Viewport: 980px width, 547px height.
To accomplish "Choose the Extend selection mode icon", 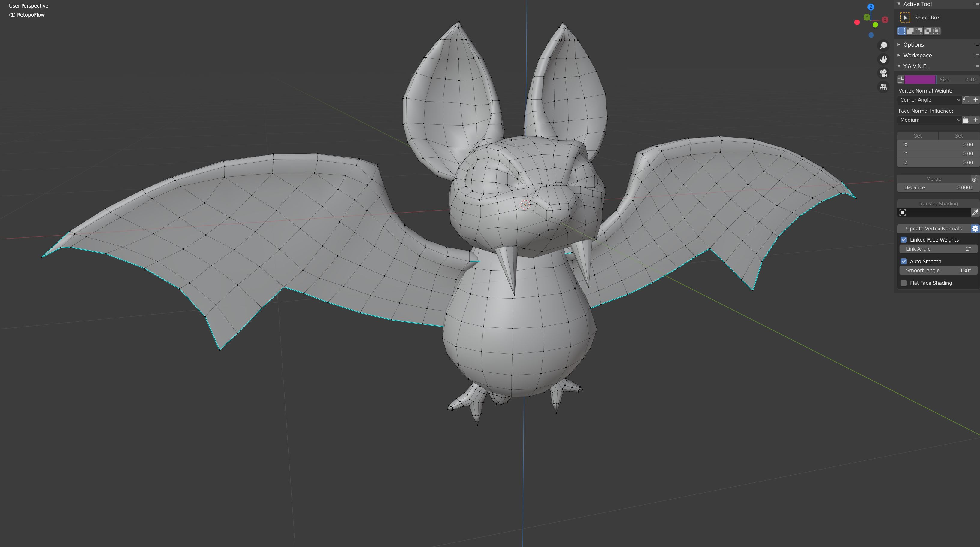I will point(910,31).
